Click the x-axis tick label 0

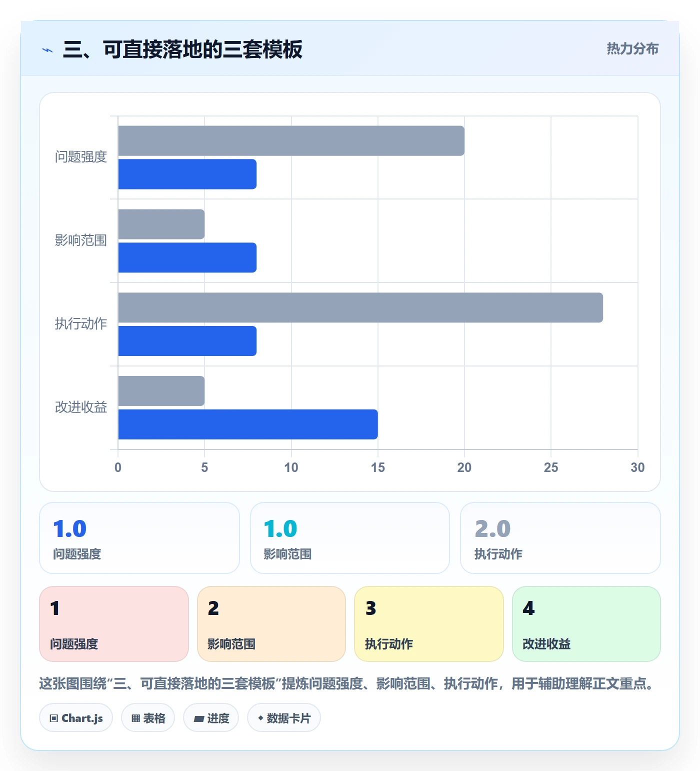click(x=118, y=467)
